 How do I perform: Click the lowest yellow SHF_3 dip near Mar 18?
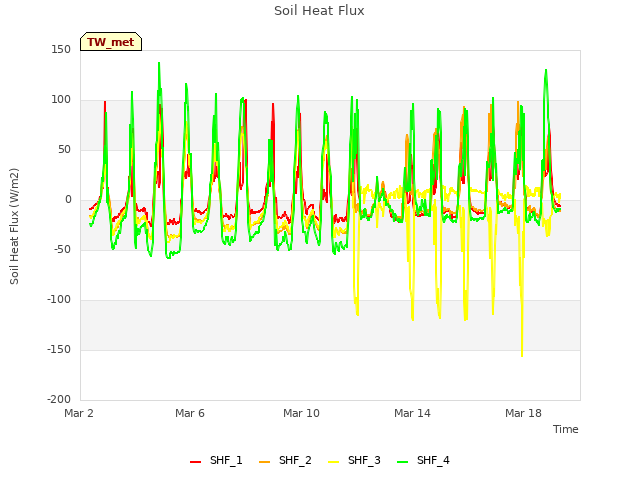tap(522, 355)
